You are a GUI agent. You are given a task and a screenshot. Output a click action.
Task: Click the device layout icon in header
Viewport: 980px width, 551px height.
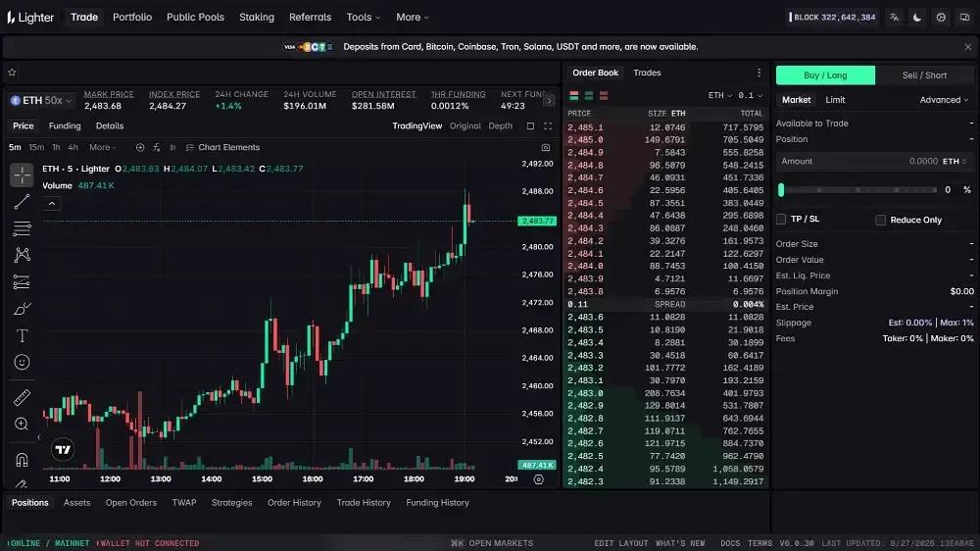tap(964, 18)
